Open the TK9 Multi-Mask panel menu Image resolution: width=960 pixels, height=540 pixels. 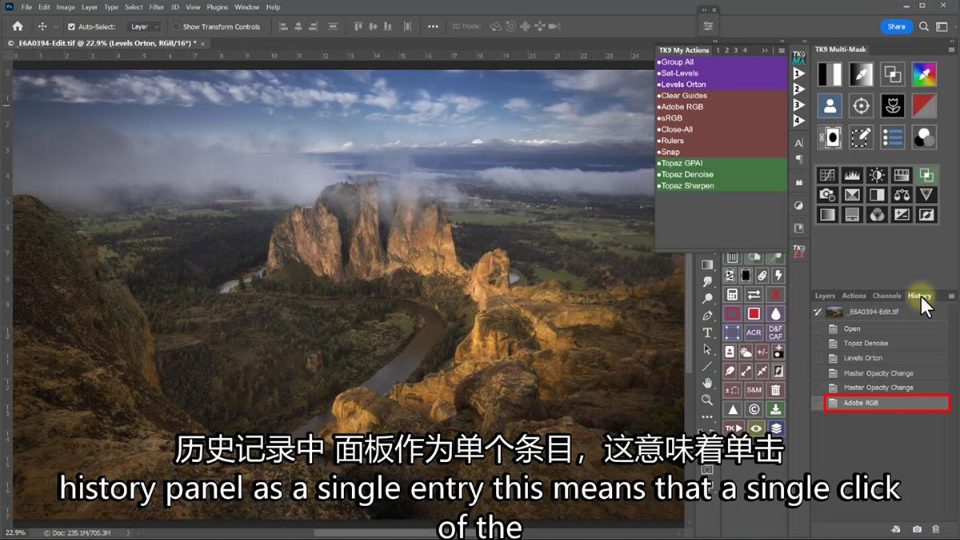tap(951, 50)
